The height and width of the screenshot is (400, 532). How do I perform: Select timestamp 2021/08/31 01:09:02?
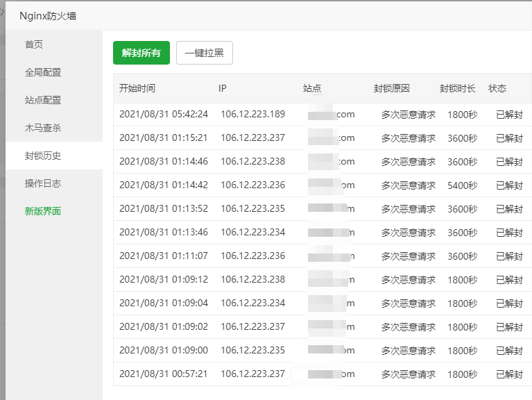click(x=164, y=326)
